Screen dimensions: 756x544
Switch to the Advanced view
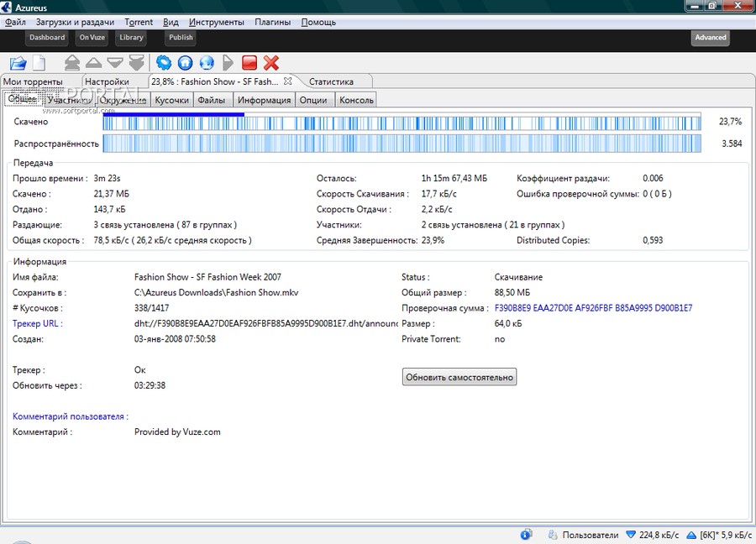(710, 38)
